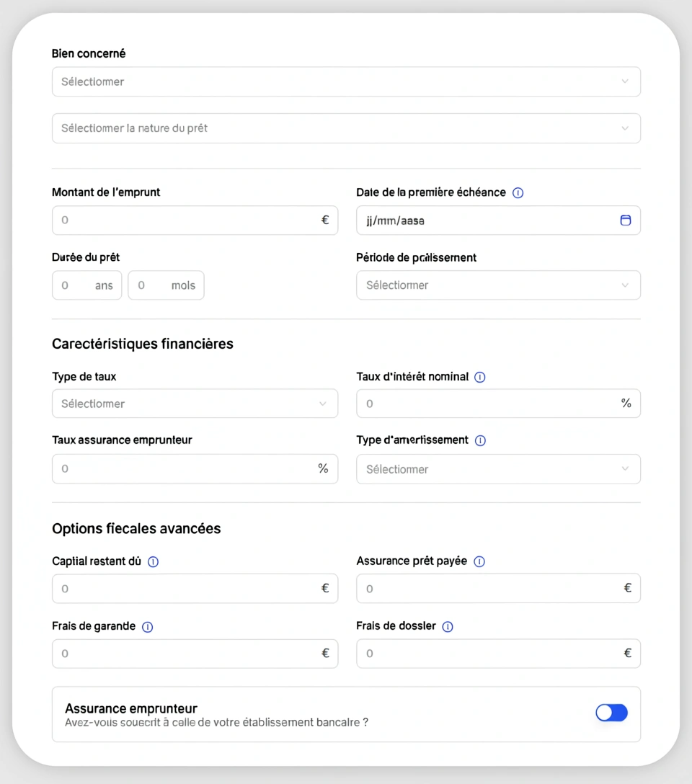Open the Bien concerné dropdown
The width and height of the screenshot is (692, 784).
click(346, 81)
